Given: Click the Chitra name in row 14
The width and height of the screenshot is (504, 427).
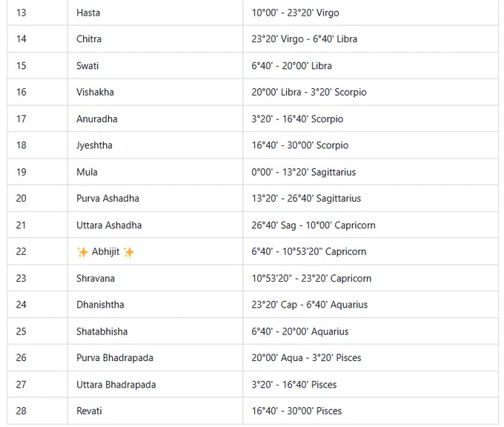Looking at the screenshot, I should pos(89,39).
